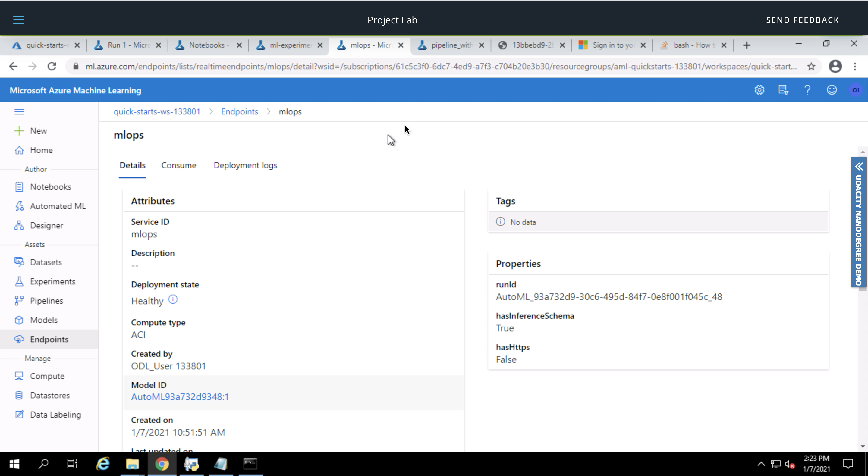Screen dimensions: 868x476
Task: Click the smiley feedback icon
Action: click(832, 90)
